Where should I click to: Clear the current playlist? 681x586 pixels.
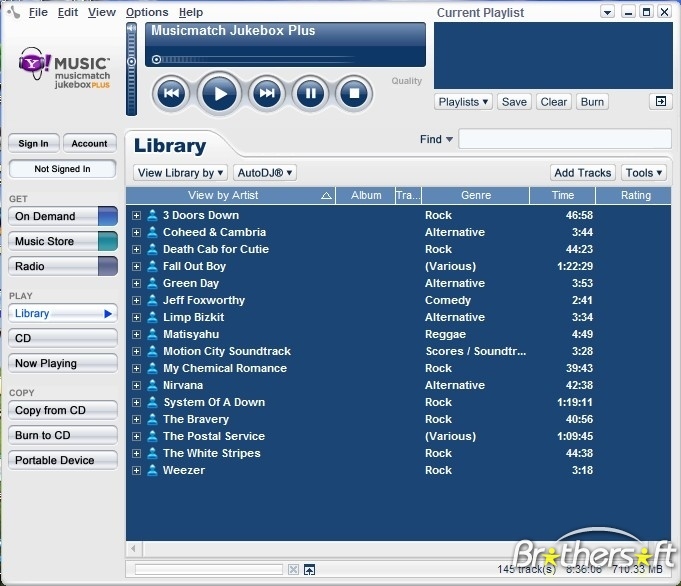coord(553,102)
